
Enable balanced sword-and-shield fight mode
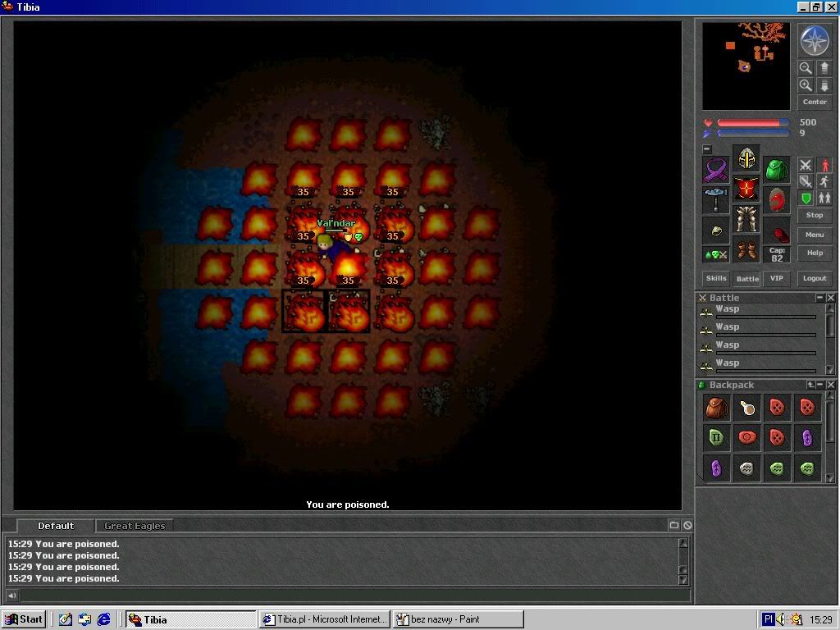(x=806, y=181)
